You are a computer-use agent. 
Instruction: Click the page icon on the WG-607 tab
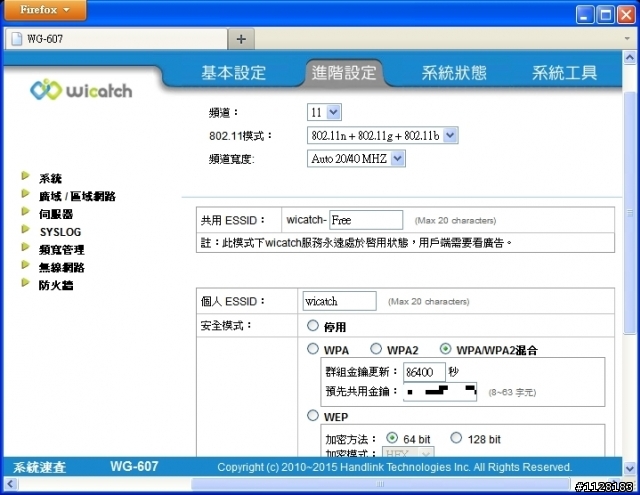(x=17, y=39)
